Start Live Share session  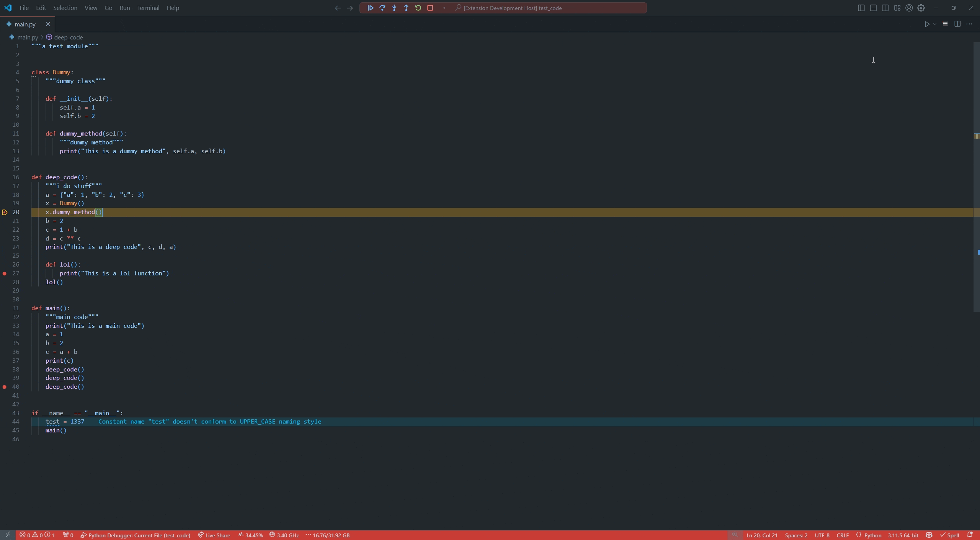coord(214,535)
